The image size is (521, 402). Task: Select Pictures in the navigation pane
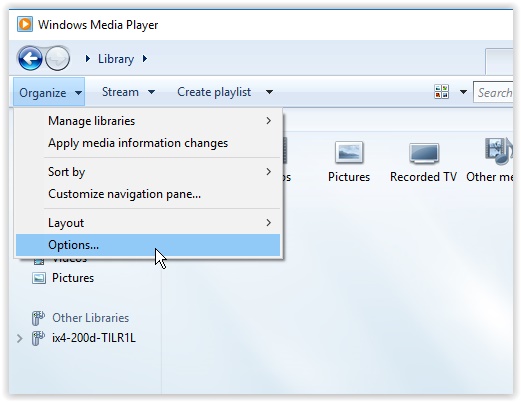coord(73,278)
